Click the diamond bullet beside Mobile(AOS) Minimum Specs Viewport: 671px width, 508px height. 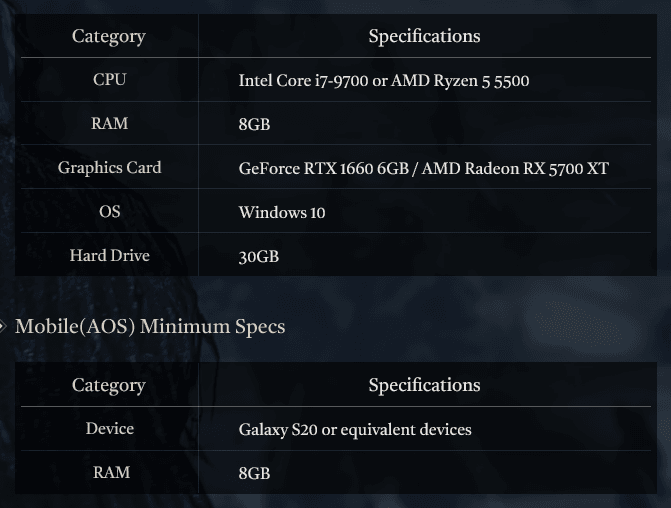coord(4,326)
